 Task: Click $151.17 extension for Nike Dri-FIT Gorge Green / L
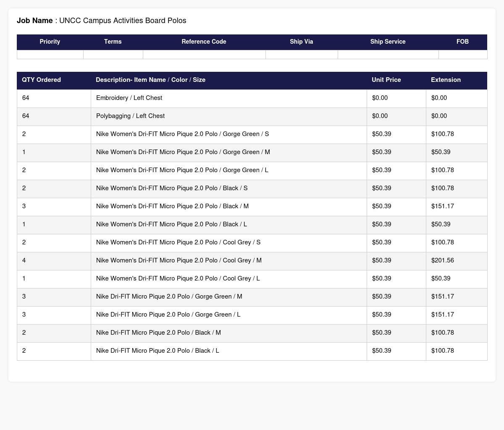[443, 315]
